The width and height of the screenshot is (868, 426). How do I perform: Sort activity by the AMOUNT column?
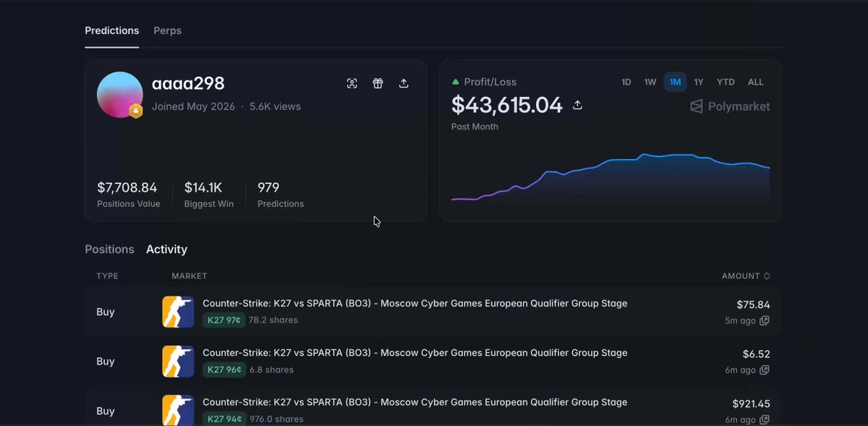pos(746,276)
